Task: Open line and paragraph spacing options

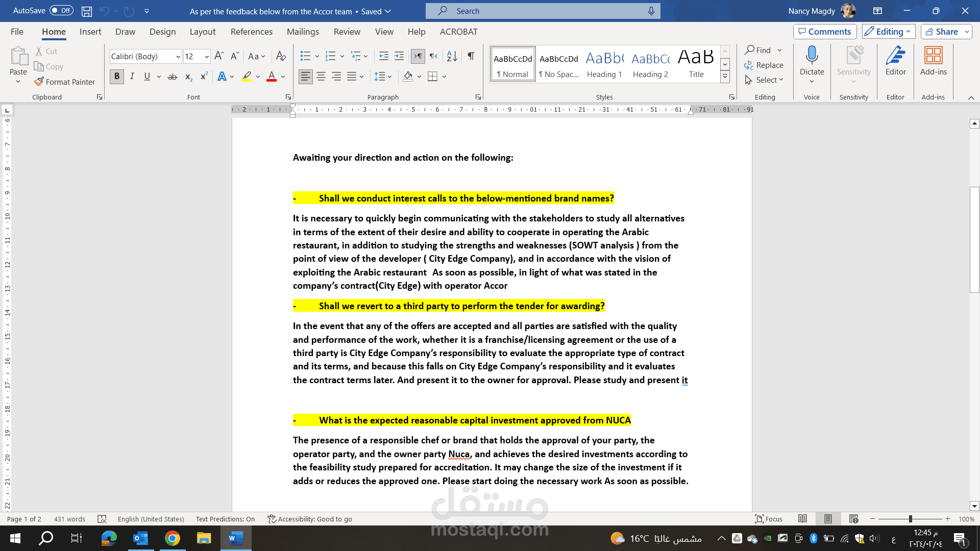Action: pos(383,77)
